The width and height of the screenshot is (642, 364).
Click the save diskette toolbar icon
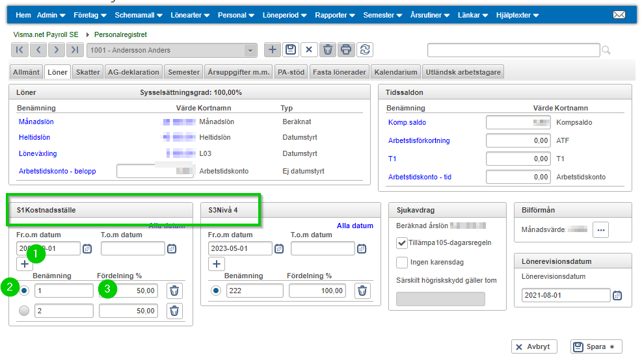pos(291,50)
